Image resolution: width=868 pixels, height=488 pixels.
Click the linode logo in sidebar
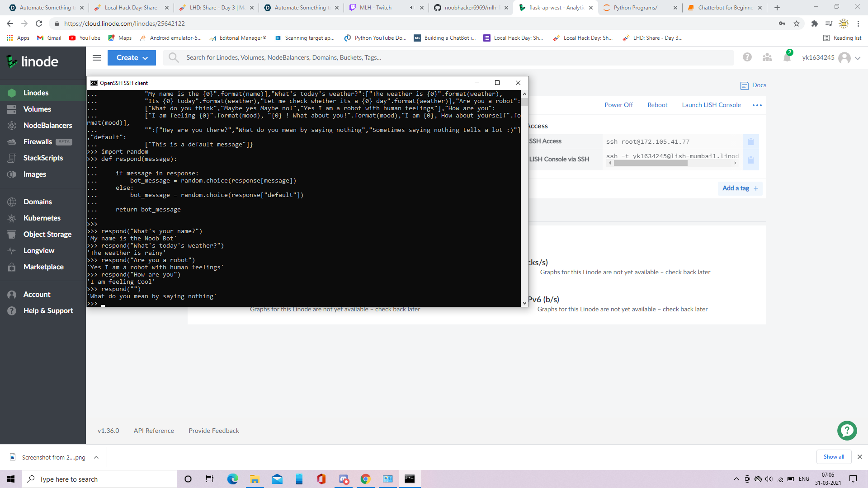click(x=33, y=61)
